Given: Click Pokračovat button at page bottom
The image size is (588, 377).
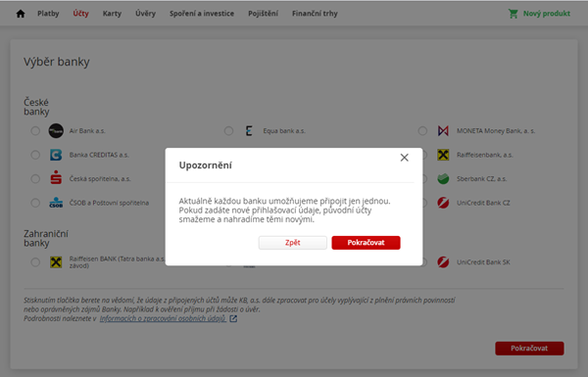Looking at the screenshot, I should 529,349.
